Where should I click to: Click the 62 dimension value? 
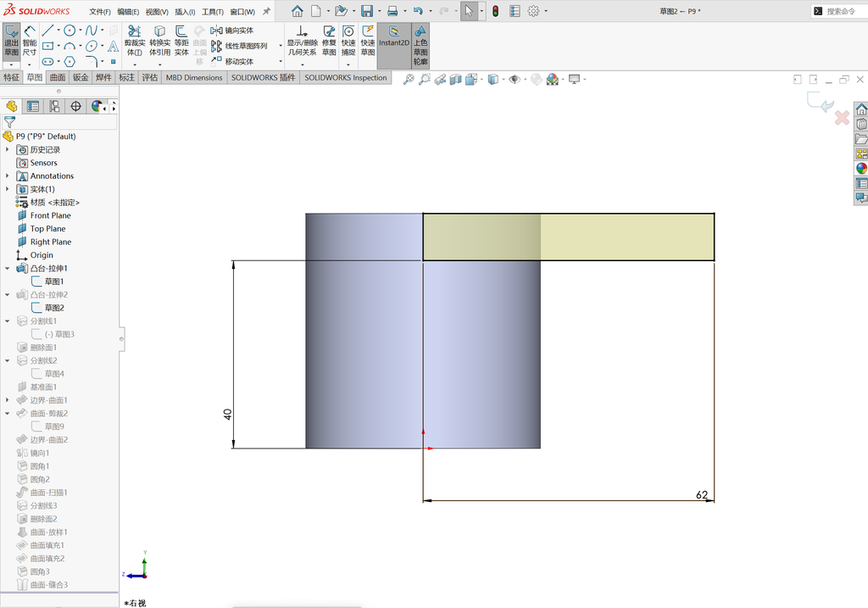tap(701, 495)
